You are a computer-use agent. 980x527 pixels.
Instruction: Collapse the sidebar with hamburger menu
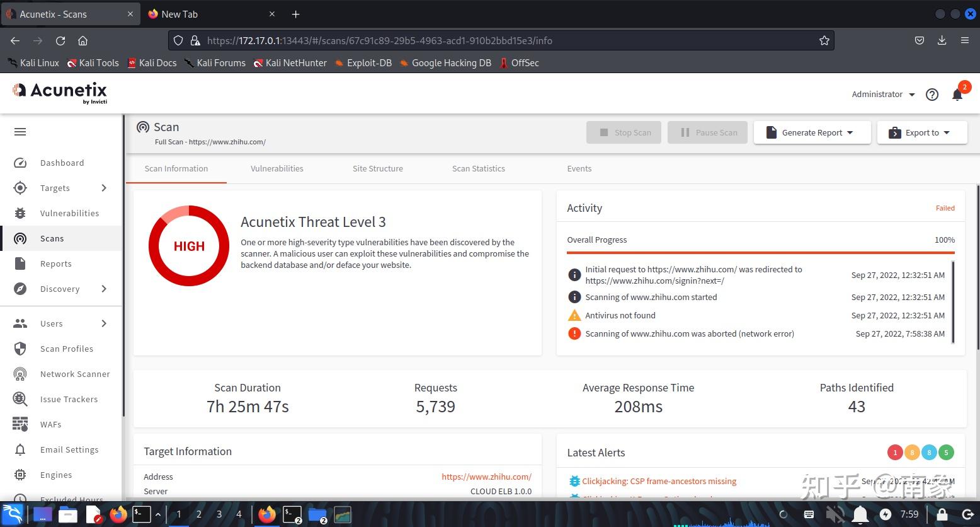[x=20, y=132]
